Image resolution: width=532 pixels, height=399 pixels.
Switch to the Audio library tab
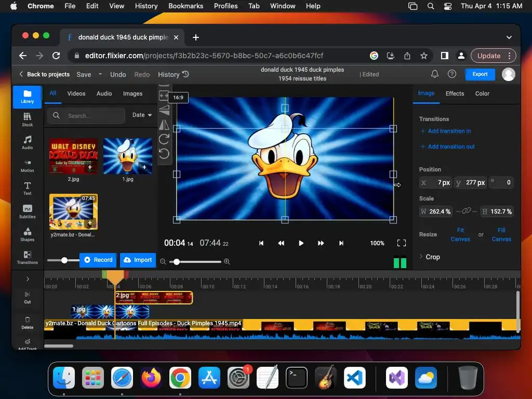coord(104,94)
